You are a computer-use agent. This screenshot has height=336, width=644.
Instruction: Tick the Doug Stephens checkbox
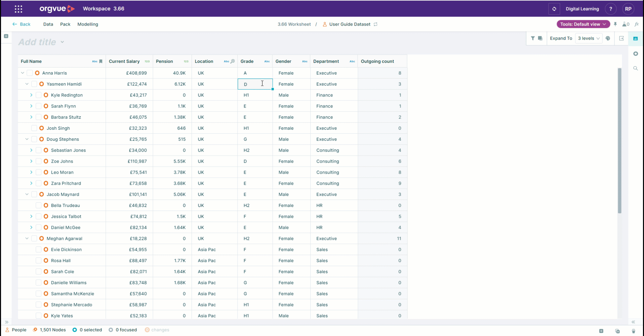34,139
